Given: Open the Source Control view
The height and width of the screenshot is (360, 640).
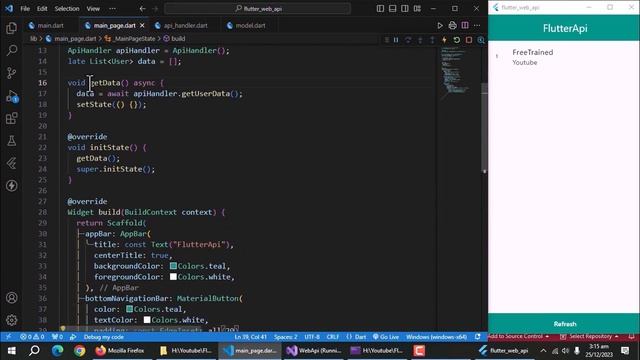Looking at the screenshot, I should (x=11, y=73).
